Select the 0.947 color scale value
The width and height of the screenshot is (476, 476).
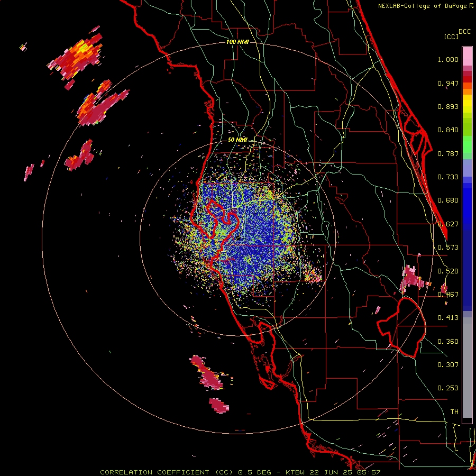pos(448,83)
